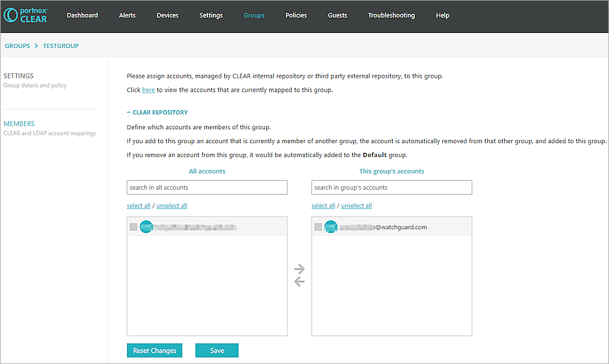This screenshot has width=609, height=364.
Task: Check the account checkbox under All accounts
Action: [134, 226]
